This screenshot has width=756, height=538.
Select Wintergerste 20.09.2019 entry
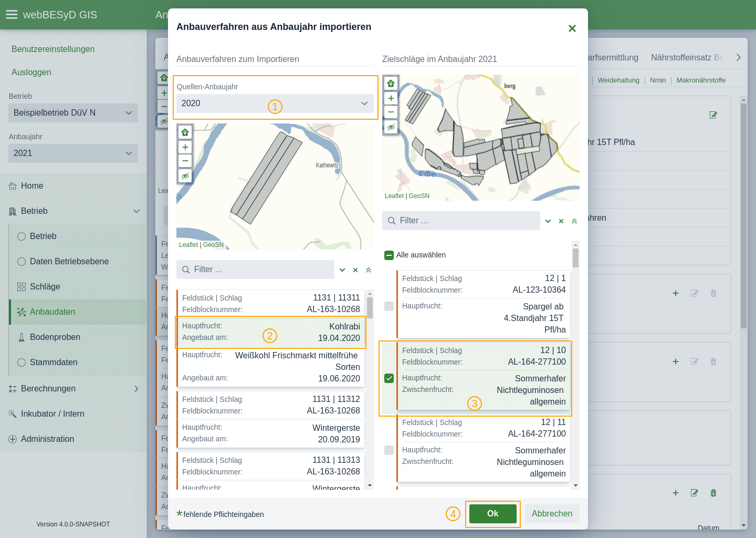[271, 433]
